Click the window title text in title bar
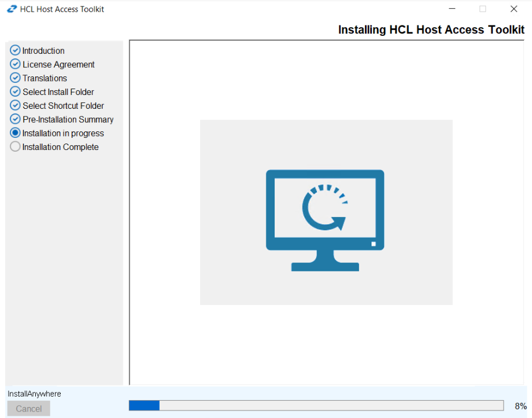The width and height of the screenshot is (532, 418). click(x=62, y=9)
